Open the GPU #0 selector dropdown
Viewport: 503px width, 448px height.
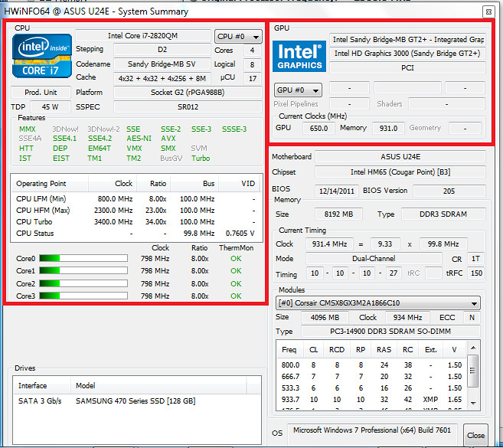(x=298, y=90)
